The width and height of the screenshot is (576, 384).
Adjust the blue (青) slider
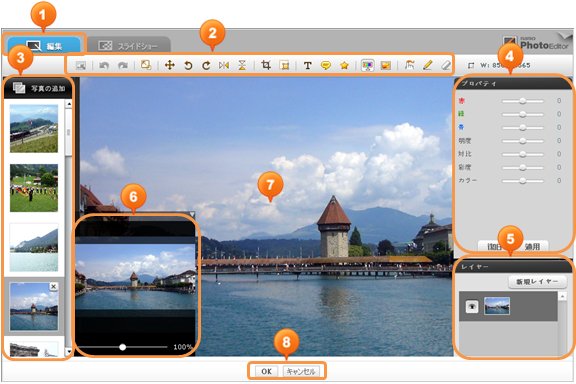pyautogui.click(x=522, y=128)
